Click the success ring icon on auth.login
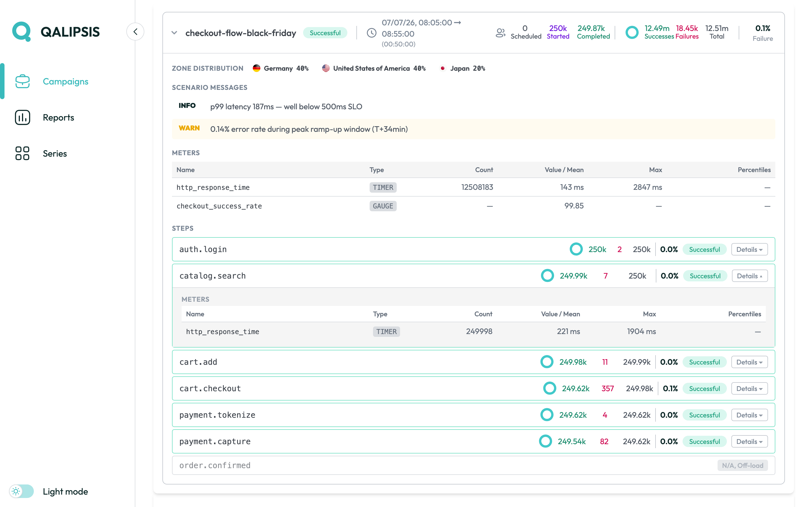812x507 pixels. pos(576,249)
